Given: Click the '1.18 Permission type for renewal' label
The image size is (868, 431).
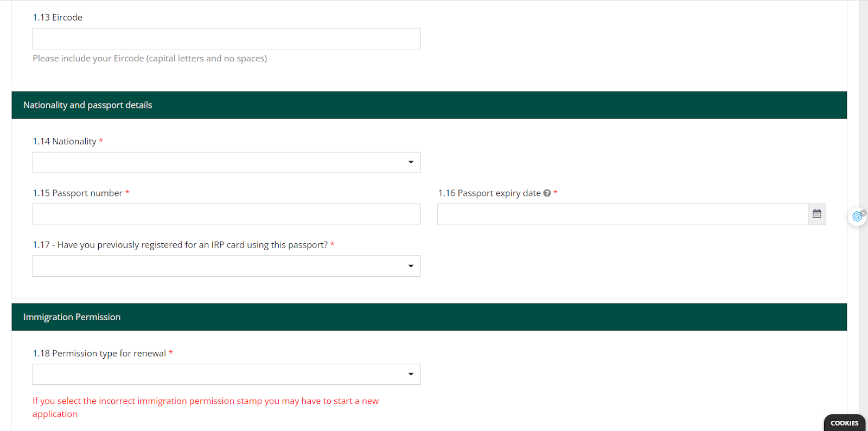Looking at the screenshot, I should pos(99,353).
